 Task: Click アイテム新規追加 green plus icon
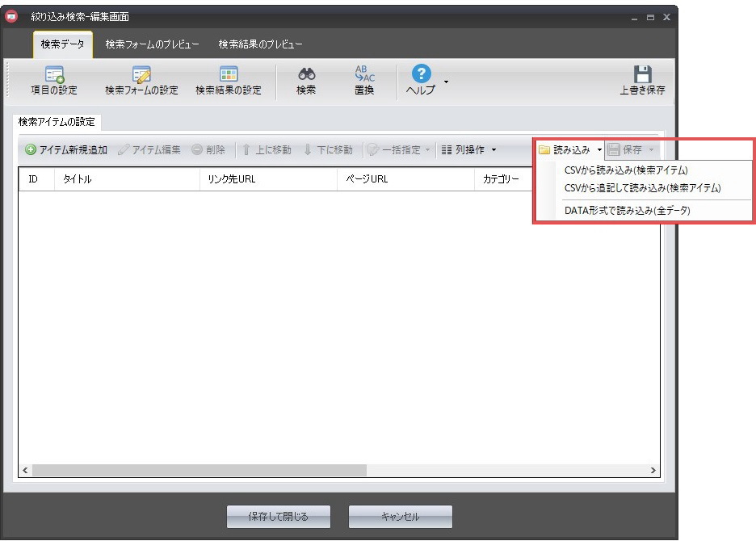pos(31,150)
